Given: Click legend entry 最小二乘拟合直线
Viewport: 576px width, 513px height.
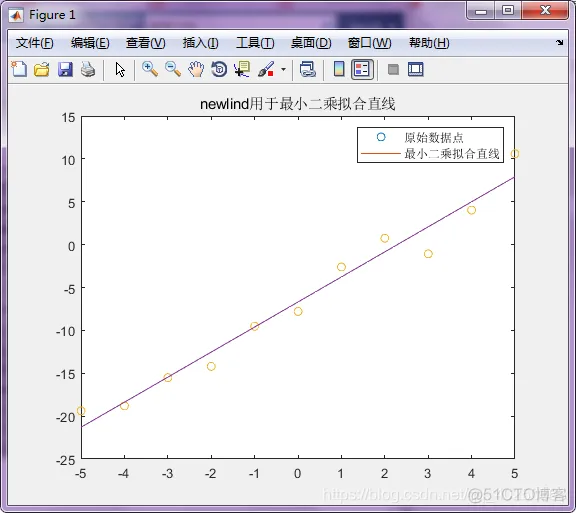Looking at the screenshot, I should pyautogui.click(x=452, y=153).
